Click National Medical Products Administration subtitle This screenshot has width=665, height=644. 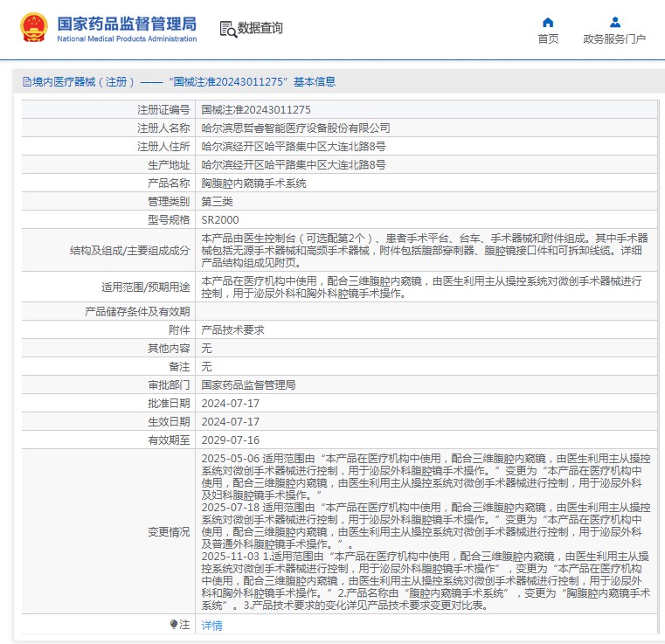click(x=127, y=38)
